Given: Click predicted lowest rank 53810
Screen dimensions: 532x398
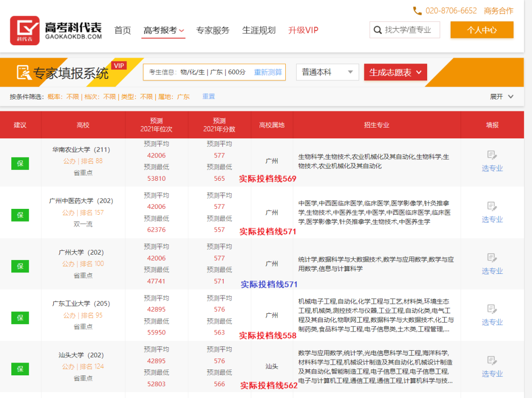Looking at the screenshot, I should (x=157, y=178).
